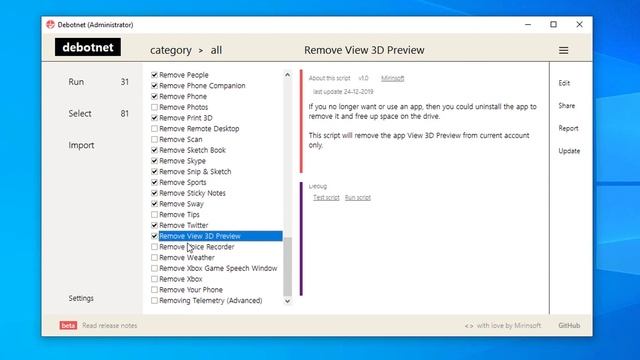
Task: Open the Mirinsoft author link
Action: (392, 78)
